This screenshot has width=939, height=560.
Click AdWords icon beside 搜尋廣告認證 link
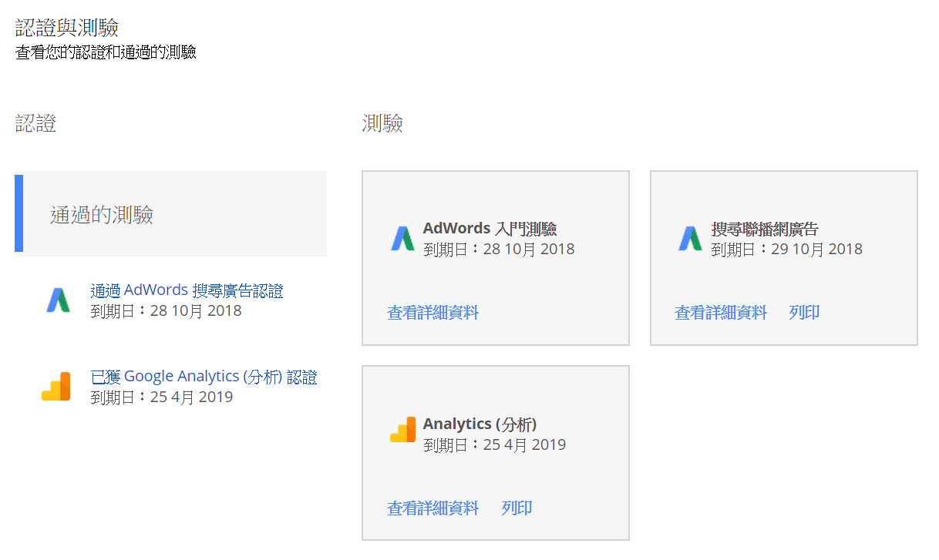click(x=58, y=300)
